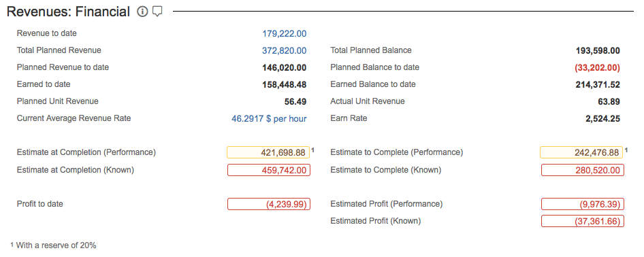Viewport: 644px width, 257px height.
Task: Click the Estimated Profit (Performance) value box
Action: [x=583, y=204]
